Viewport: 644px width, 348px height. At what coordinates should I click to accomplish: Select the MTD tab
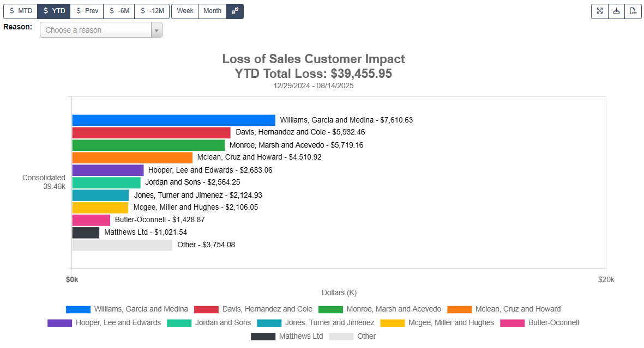coord(20,11)
